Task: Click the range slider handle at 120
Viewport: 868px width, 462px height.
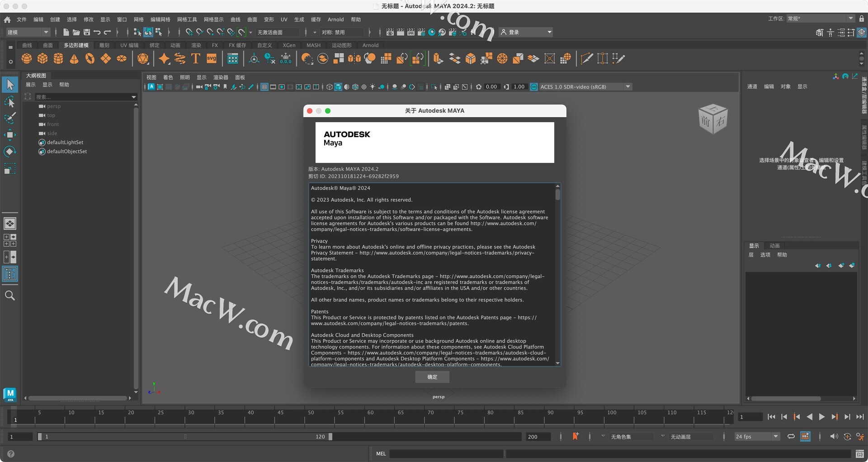Action: pyautogui.click(x=330, y=437)
